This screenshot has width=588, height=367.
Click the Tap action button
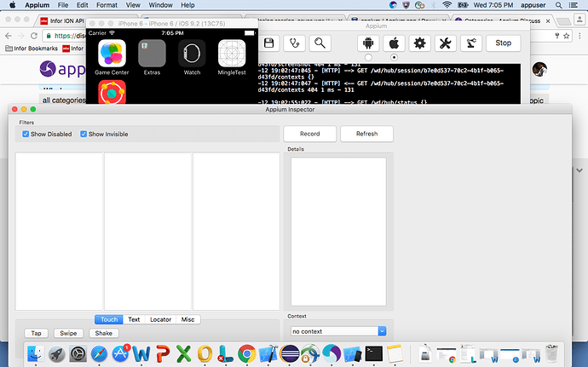(37, 333)
